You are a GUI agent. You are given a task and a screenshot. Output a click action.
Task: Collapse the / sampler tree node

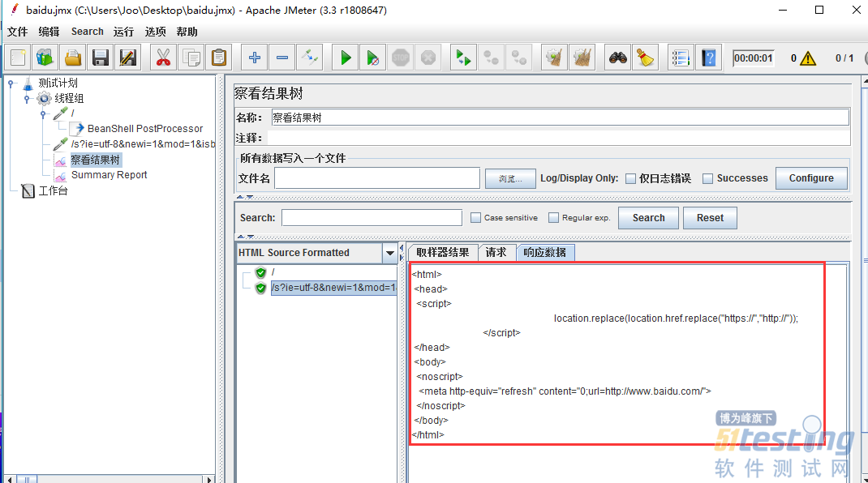coord(43,114)
